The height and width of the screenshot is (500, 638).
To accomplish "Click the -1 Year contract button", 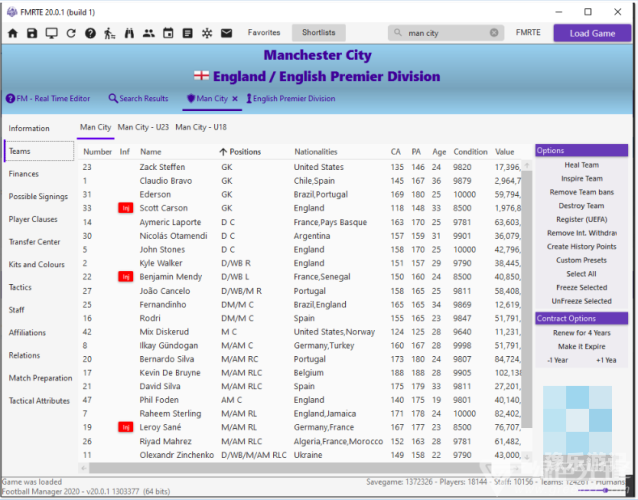I will pyautogui.click(x=558, y=360).
